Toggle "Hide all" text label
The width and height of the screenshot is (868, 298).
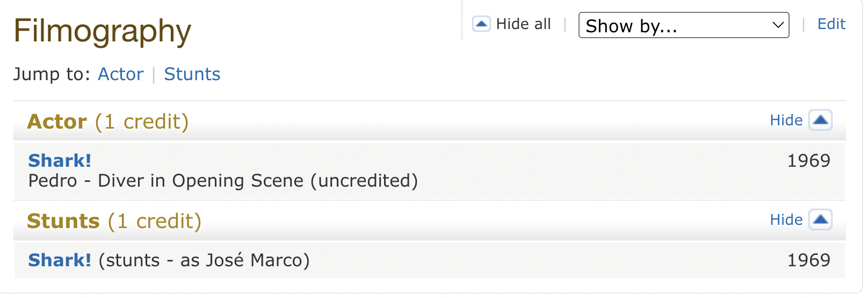click(x=523, y=24)
